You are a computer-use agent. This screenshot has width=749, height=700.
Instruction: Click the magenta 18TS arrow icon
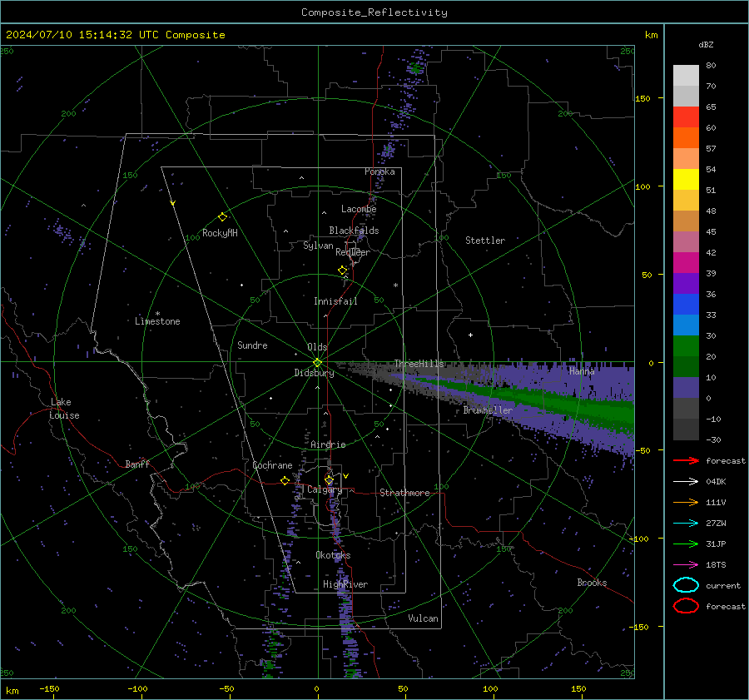[x=686, y=565]
